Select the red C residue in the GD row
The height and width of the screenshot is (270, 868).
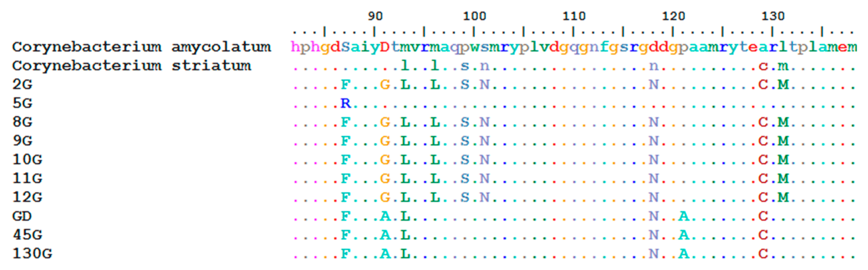(x=763, y=217)
